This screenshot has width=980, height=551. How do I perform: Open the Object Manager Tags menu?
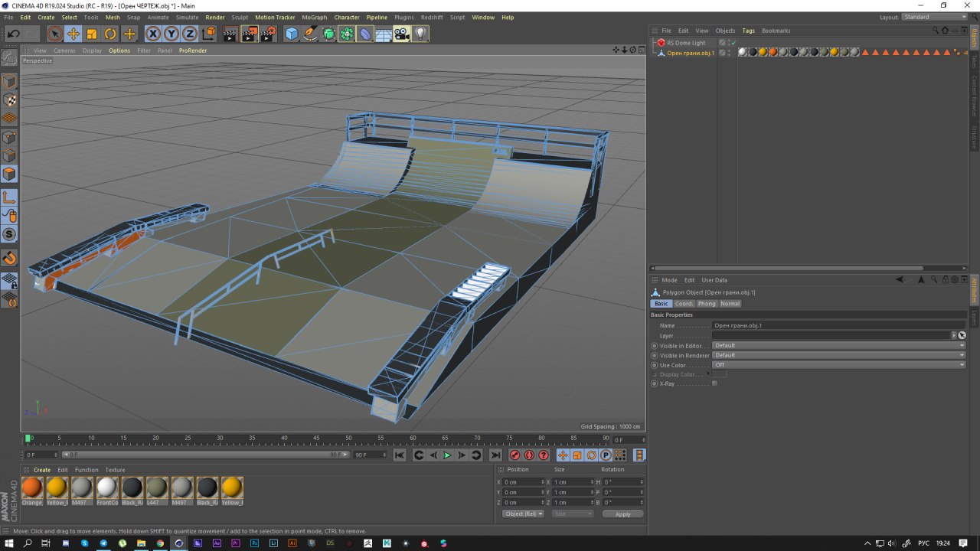[748, 31]
